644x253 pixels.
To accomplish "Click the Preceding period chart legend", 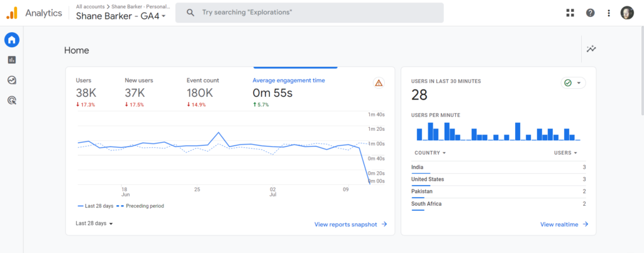I will 140,206.
